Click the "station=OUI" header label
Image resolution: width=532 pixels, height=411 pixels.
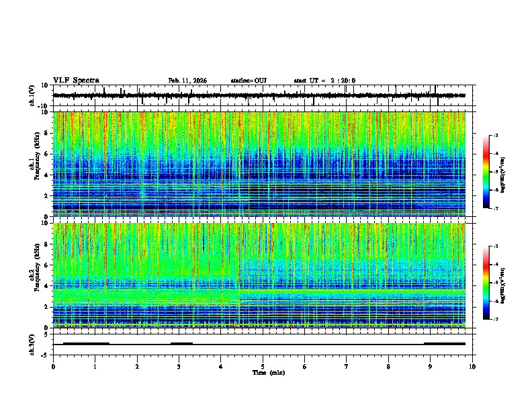(x=249, y=81)
